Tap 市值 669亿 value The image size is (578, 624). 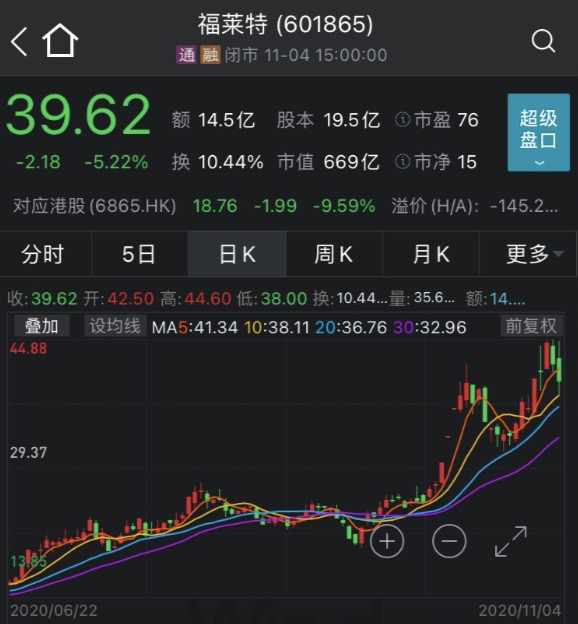point(328,162)
